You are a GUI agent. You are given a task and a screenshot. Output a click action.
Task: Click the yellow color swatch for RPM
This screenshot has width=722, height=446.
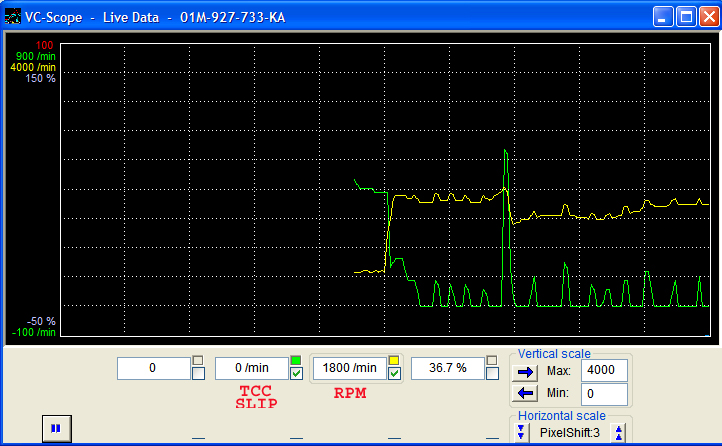(x=394, y=360)
